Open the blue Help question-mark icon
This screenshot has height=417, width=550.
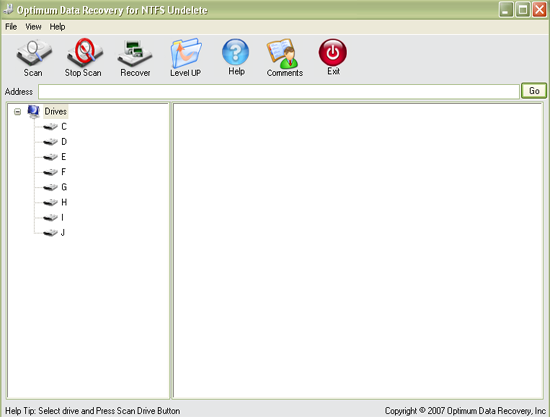[x=236, y=52]
